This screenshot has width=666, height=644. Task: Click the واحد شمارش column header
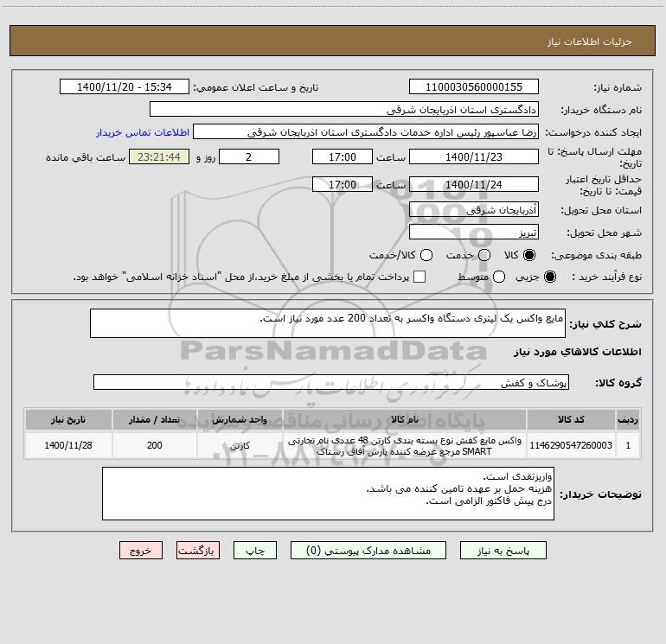(x=240, y=419)
